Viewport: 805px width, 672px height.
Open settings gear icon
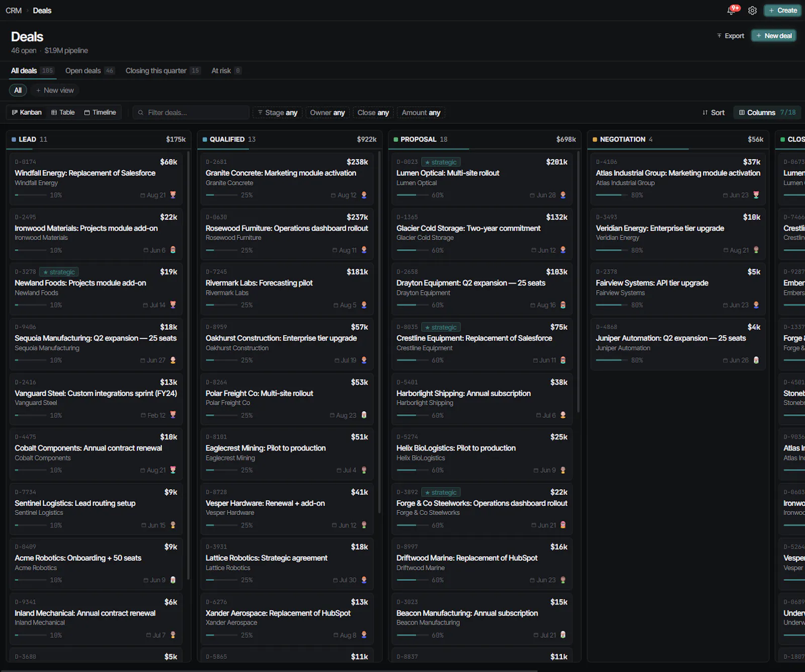pos(752,11)
